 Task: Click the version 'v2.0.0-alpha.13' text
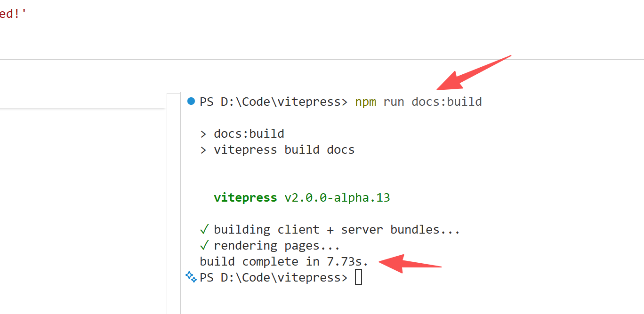337,198
